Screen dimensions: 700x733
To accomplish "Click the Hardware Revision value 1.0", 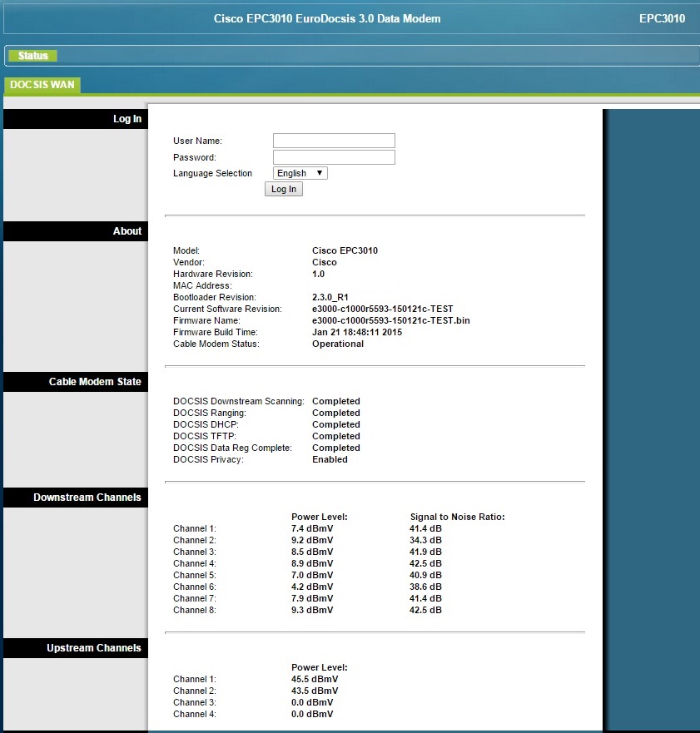I will [x=319, y=274].
